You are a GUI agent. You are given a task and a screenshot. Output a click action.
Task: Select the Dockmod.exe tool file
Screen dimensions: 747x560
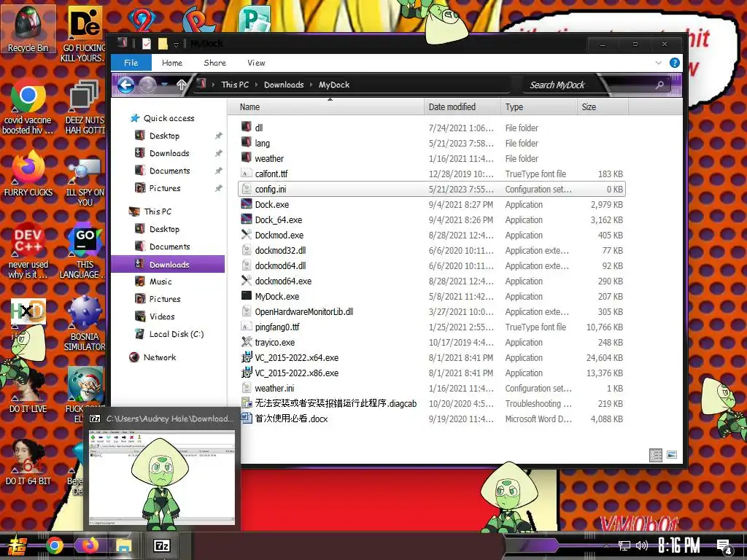pyautogui.click(x=279, y=236)
